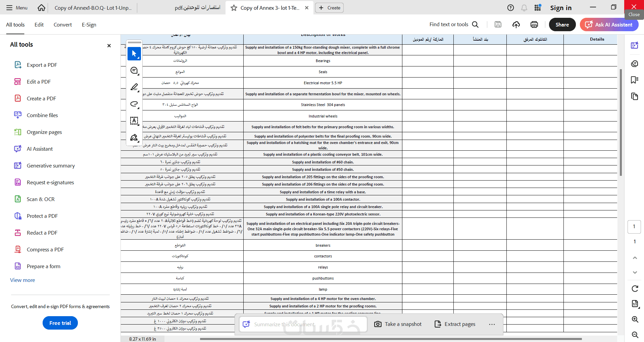Open Prepare a form tool

coord(37,266)
